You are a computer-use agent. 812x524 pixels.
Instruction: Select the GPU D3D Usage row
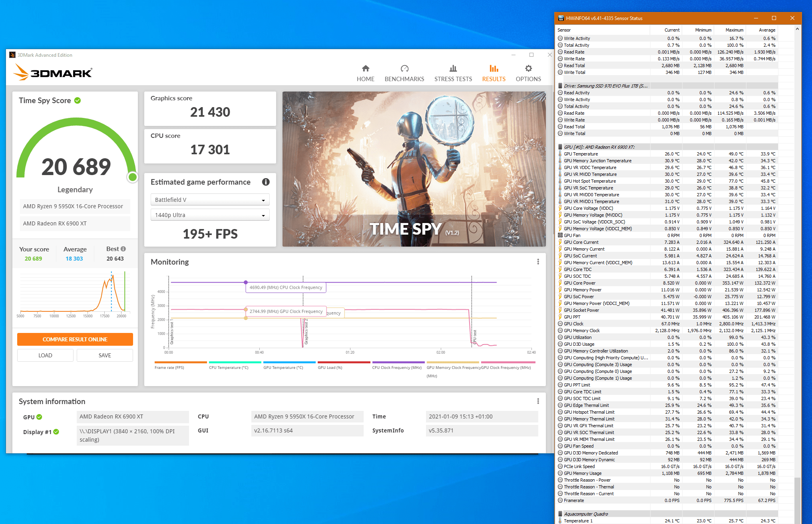click(x=667, y=344)
